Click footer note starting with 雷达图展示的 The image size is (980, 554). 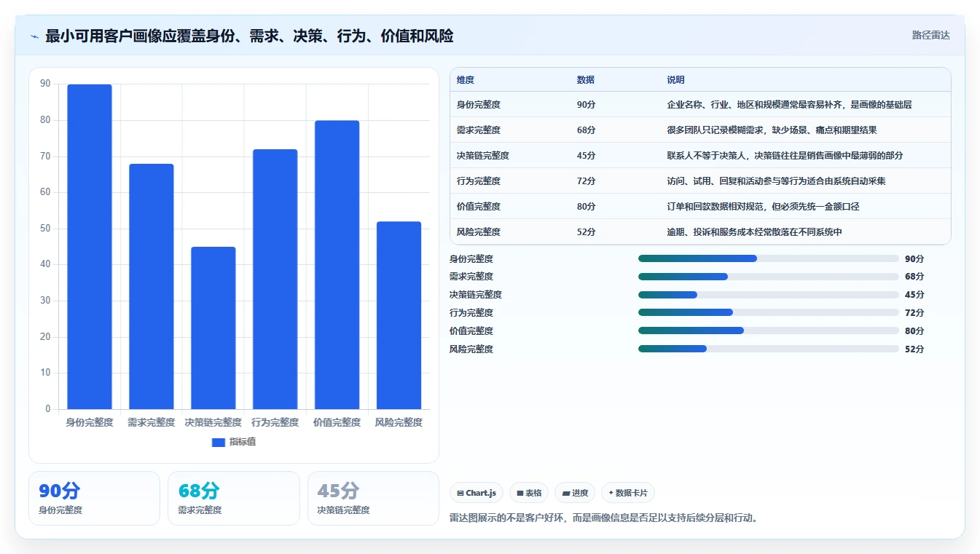coord(604,518)
